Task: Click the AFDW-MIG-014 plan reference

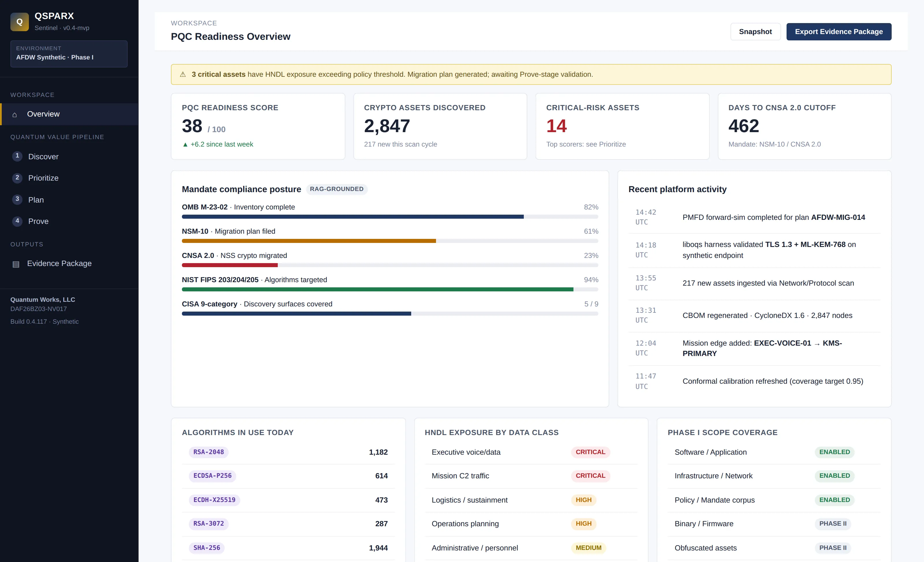Action: (x=838, y=217)
